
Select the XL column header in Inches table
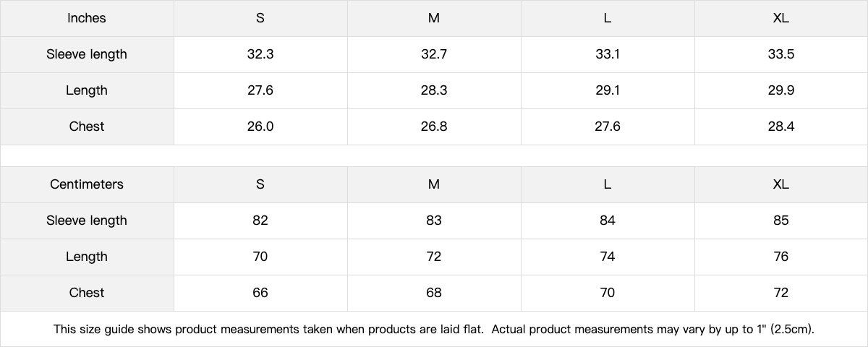point(780,18)
